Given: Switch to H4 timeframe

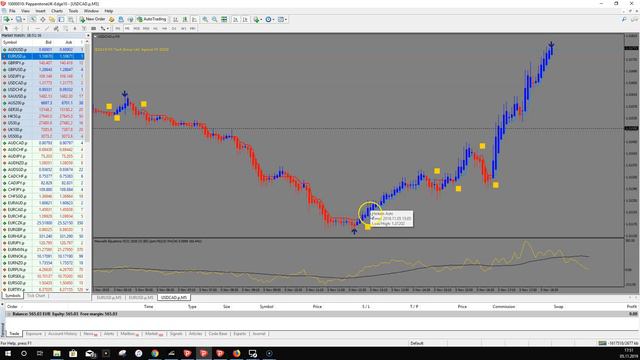Looking at the screenshot, I should click(164, 28).
